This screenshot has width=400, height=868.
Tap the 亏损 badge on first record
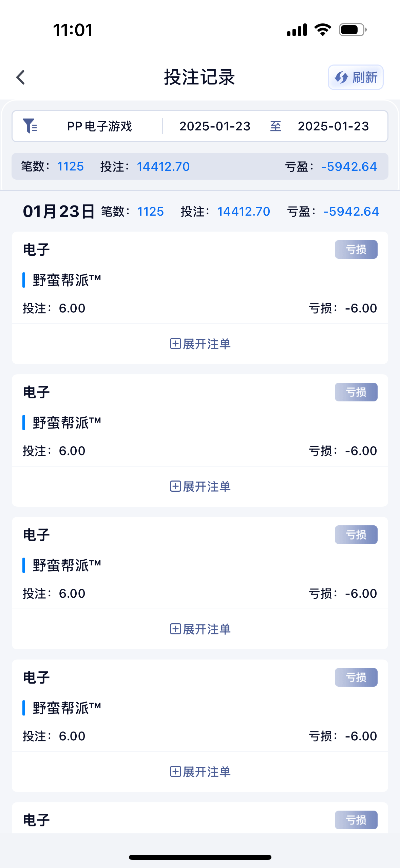pyautogui.click(x=356, y=250)
